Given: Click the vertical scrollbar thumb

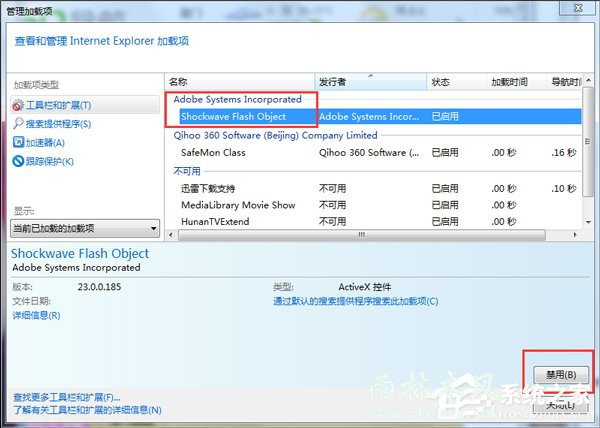Looking at the screenshot, I should [x=588, y=142].
